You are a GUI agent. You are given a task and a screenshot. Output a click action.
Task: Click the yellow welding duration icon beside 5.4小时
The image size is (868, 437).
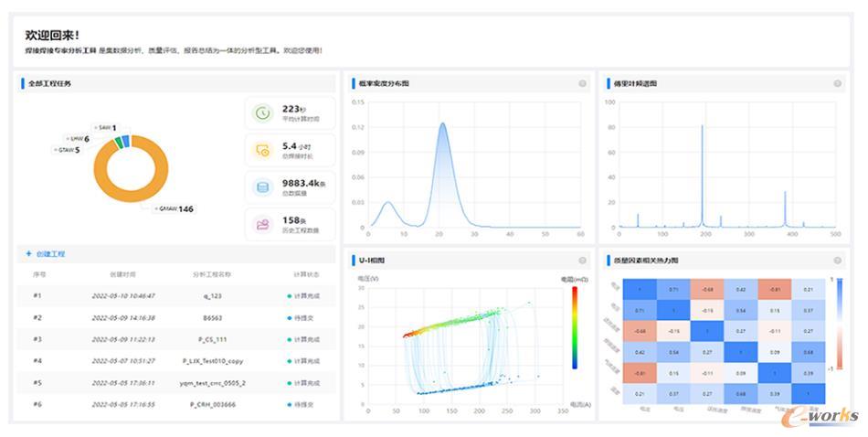click(262, 150)
